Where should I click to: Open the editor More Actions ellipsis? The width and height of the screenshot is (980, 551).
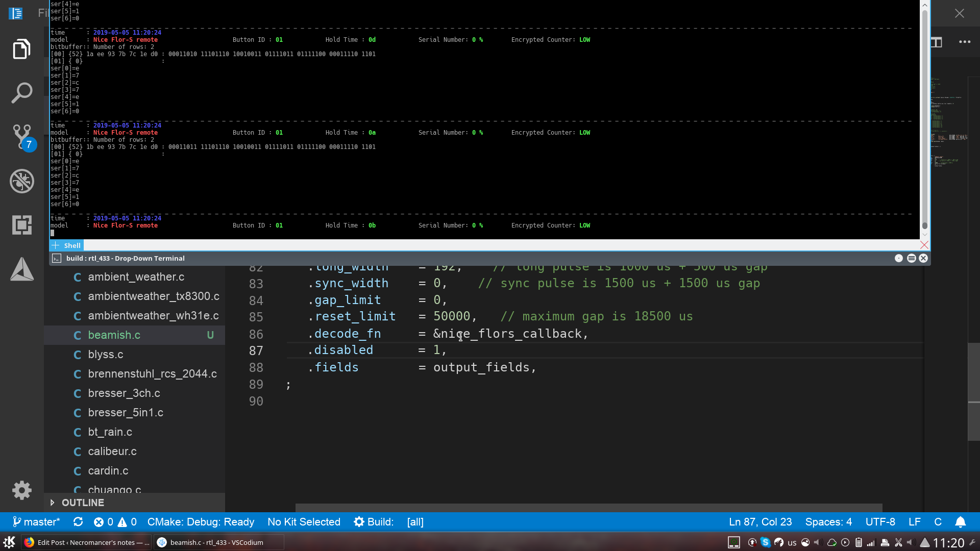coord(965,42)
